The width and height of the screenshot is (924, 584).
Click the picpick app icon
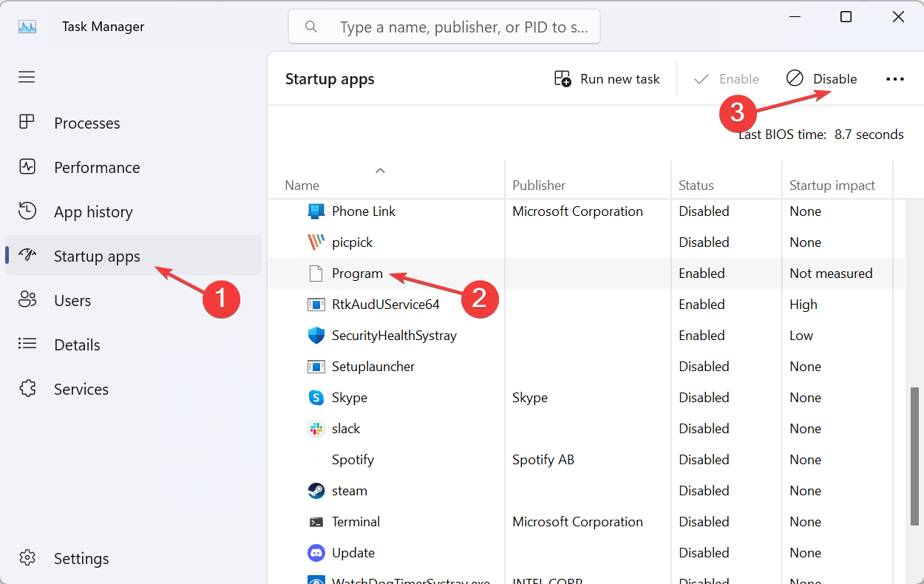tap(316, 242)
